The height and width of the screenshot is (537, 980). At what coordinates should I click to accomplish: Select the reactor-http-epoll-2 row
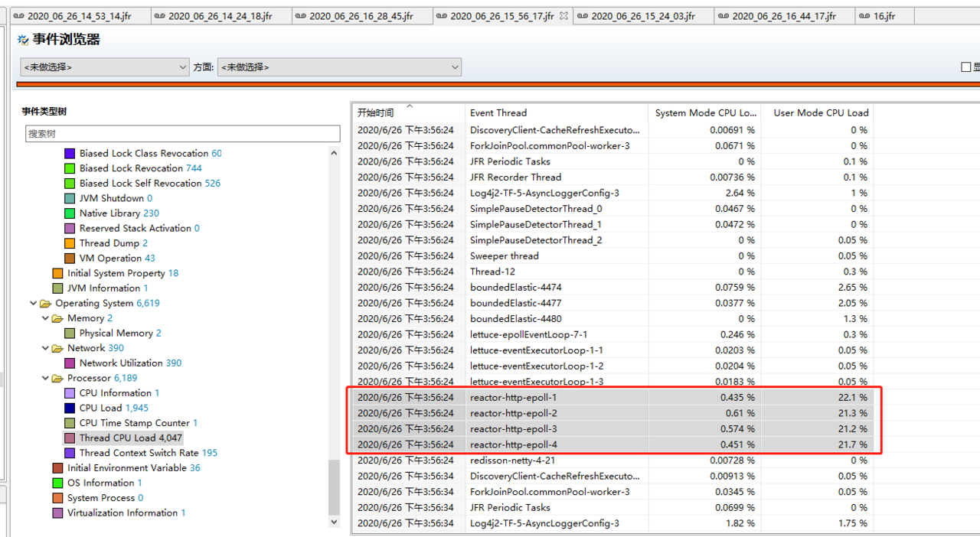[612, 413]
